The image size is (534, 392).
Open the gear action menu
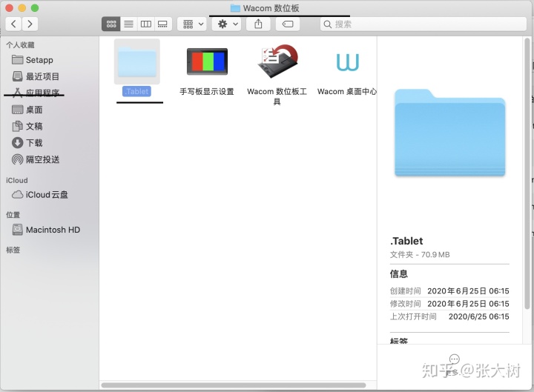pyautogui.click(x=226, y=24)
